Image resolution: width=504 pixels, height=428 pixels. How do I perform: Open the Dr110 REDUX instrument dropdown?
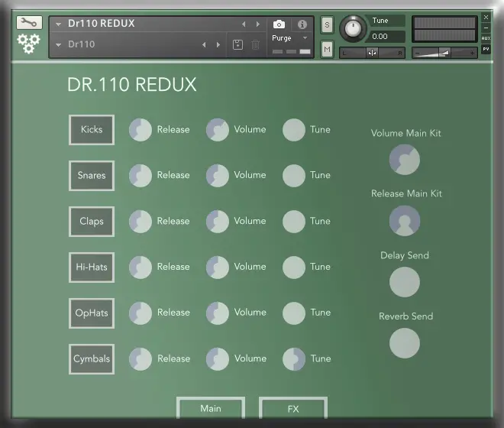[x=58, y=24]
